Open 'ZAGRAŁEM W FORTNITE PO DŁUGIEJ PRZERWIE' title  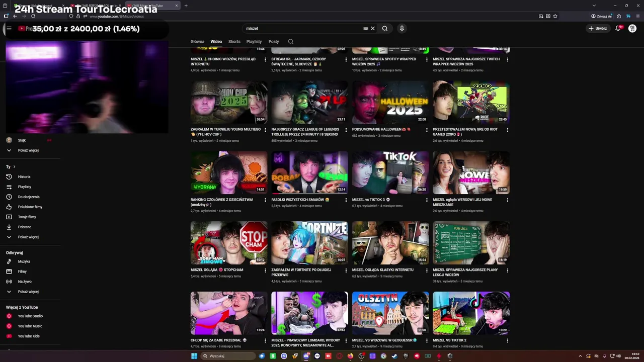tap(301, 273)
